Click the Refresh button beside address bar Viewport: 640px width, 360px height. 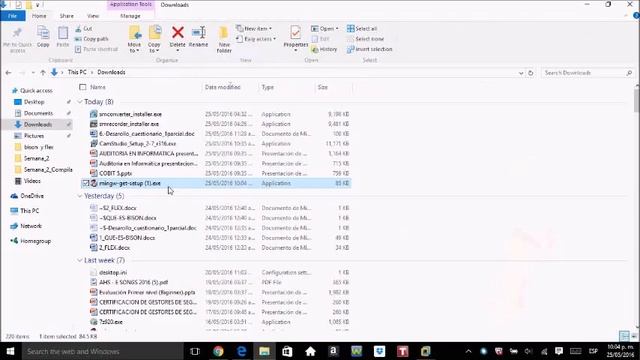[x=531, y=73]
